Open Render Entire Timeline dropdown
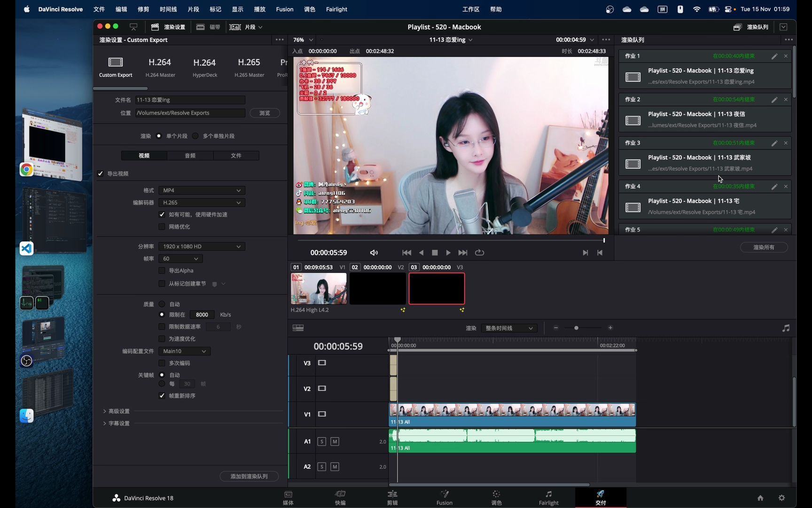The width and height of the screenshot is (812, 508). (509, 328)
